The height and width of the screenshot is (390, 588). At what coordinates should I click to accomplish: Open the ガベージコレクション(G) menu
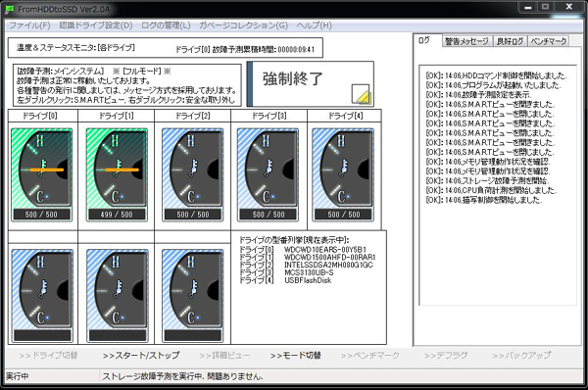pyautogui.click(x=243, y=25)
